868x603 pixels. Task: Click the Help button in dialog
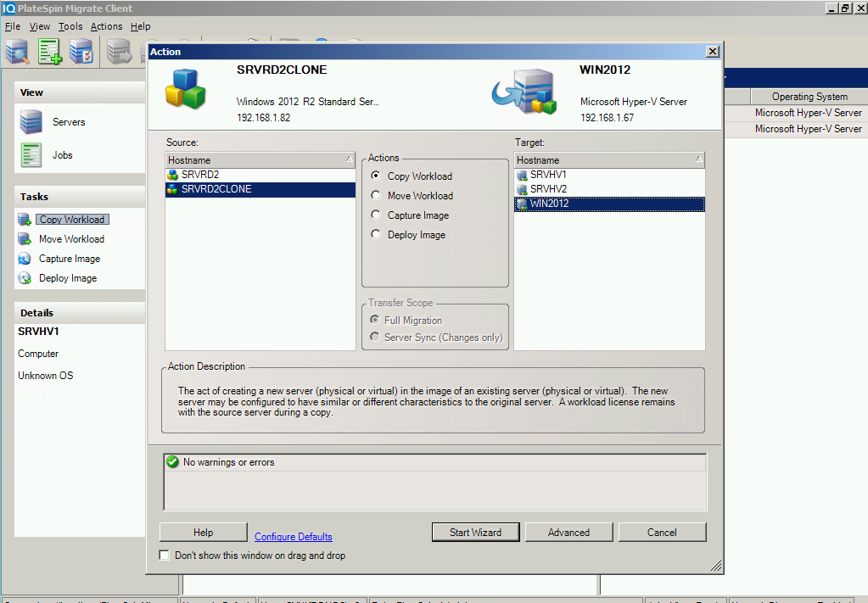pyautogui.click(x=203, y=533)
